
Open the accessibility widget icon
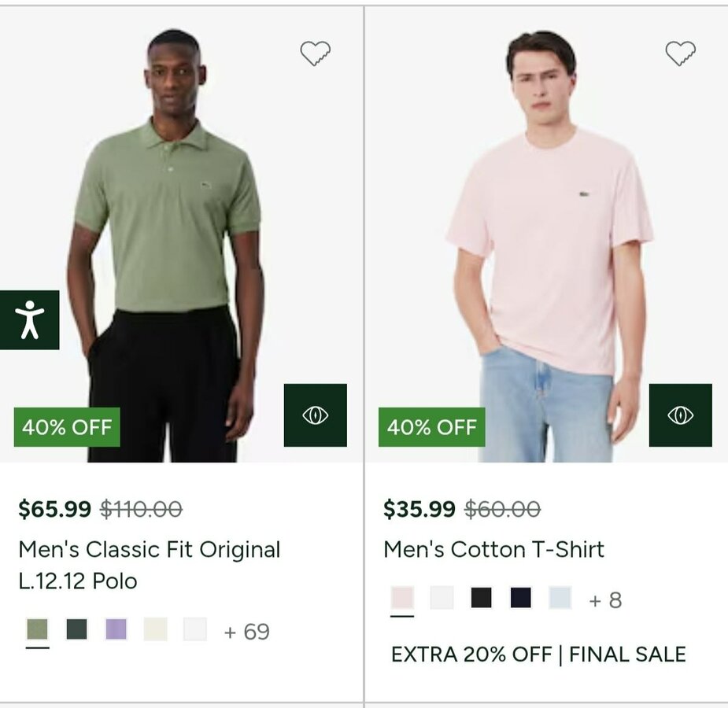pos(30,319)
